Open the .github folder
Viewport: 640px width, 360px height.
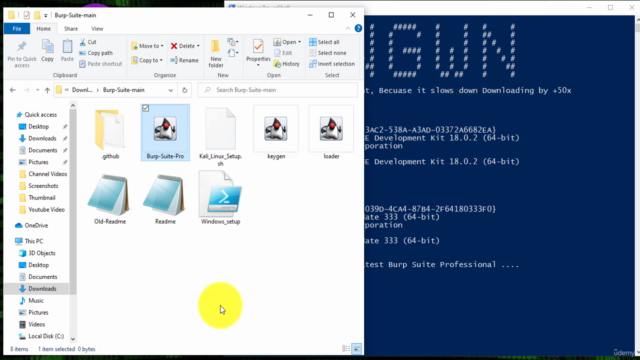pyautogui.click(x=110, y=134)
